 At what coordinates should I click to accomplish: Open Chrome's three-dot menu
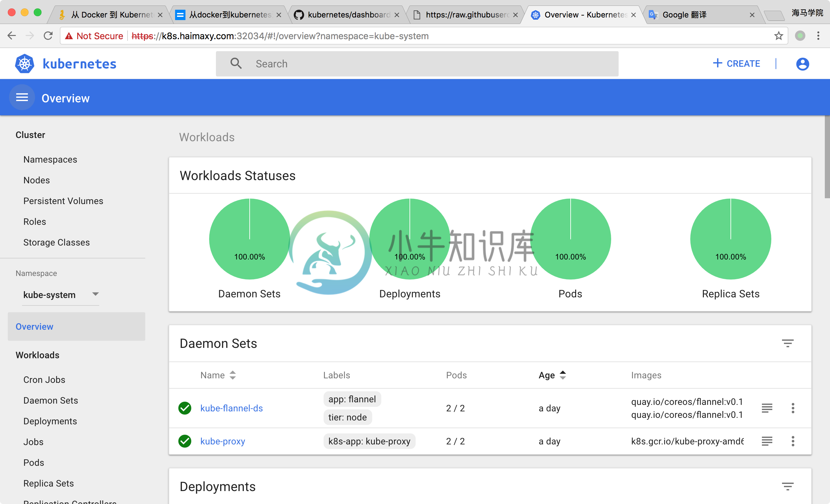point(818,36)
